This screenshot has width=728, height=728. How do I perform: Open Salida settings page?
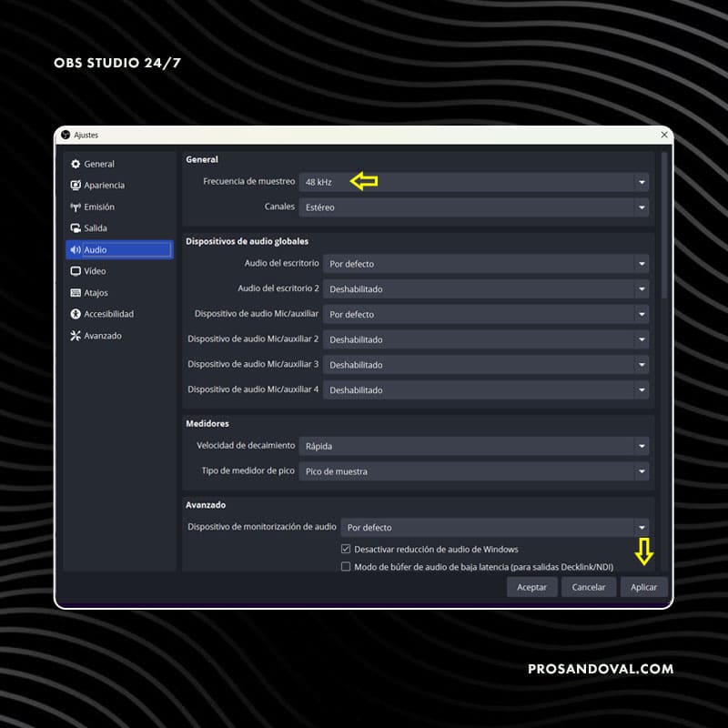pos(119,228)
